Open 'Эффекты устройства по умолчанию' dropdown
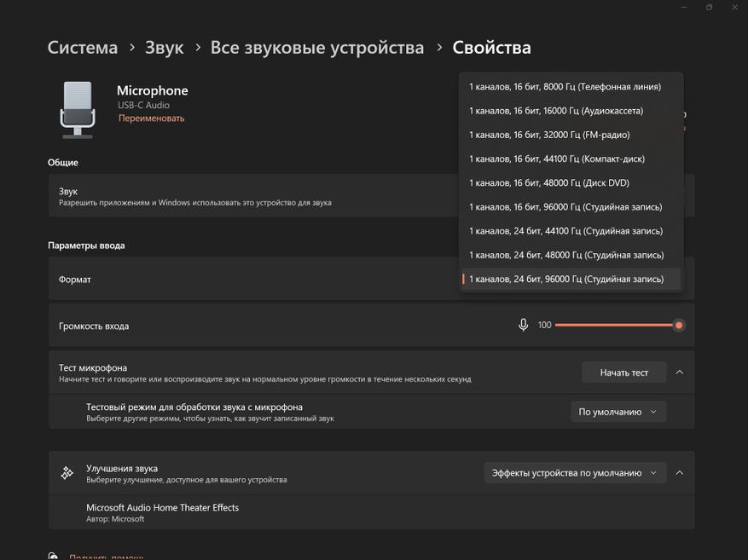The image size is (748, 560). click(574, 473)
